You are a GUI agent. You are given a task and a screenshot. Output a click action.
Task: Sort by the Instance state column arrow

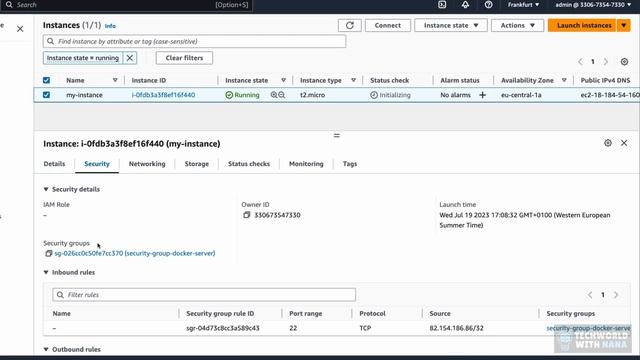tap(283, 80)
